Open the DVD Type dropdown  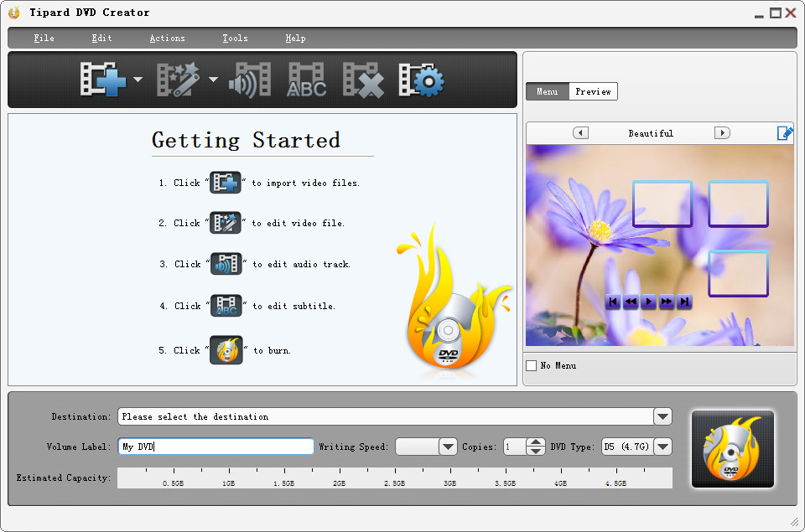662,447
